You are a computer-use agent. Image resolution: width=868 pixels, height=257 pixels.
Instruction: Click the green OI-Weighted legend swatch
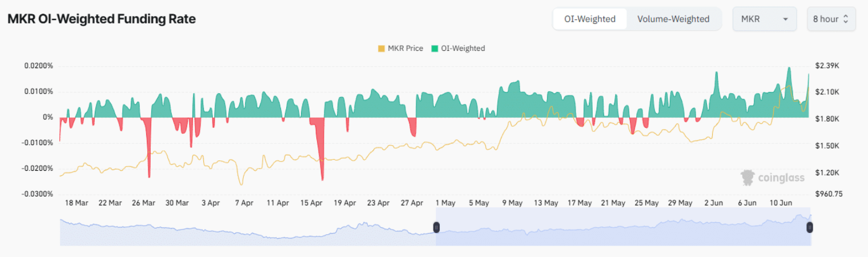tap(435, 49)
